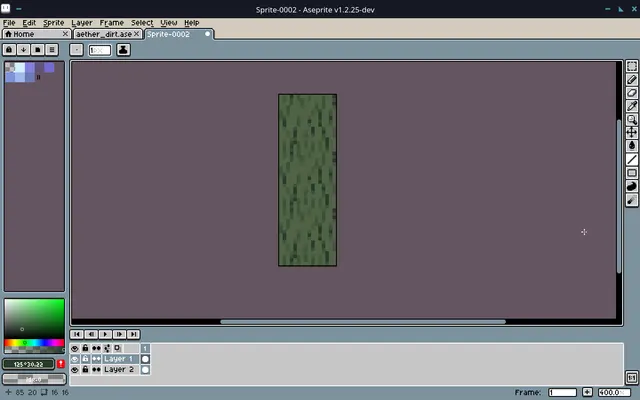
Task: Go to the last frame
Action: click(x=133, y=334)
